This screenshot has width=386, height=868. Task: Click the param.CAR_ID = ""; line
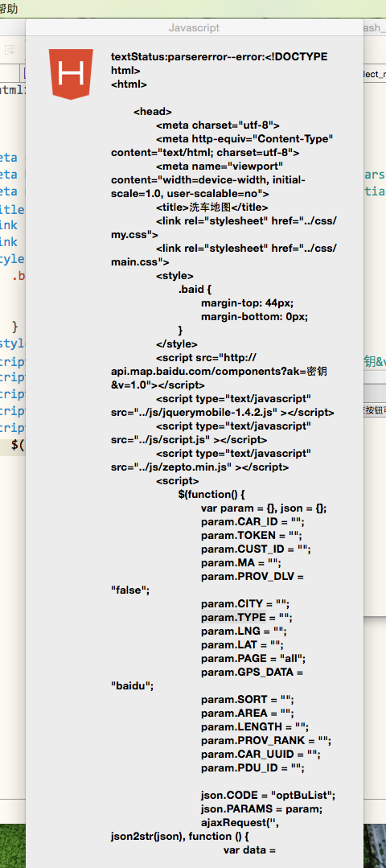(253, 522)
